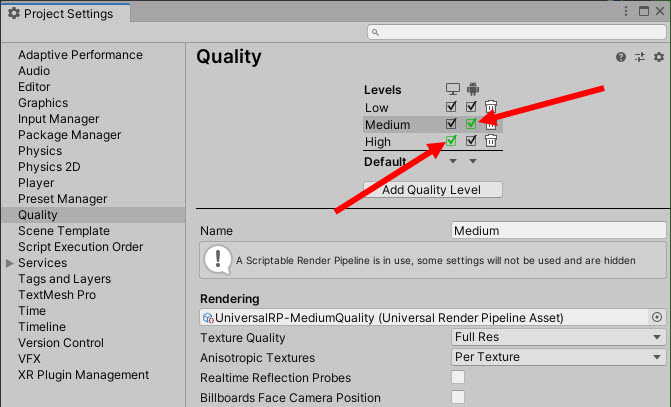Toggle High level for Android platform
This screenshot has height=407, width=671.
tap(471, 140)
